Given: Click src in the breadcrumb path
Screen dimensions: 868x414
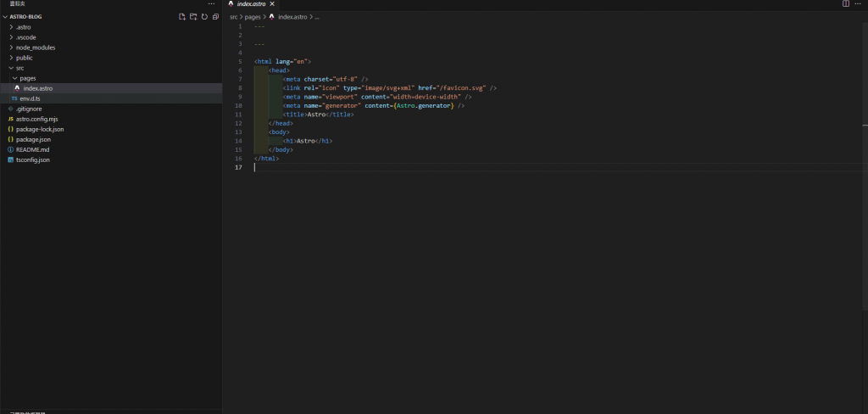Looking at the screenshot, I should pos(234,17).
